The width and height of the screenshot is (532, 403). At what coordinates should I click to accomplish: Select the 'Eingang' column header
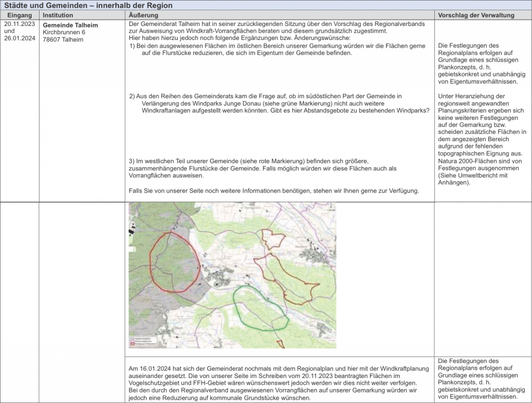pos(20,15)
